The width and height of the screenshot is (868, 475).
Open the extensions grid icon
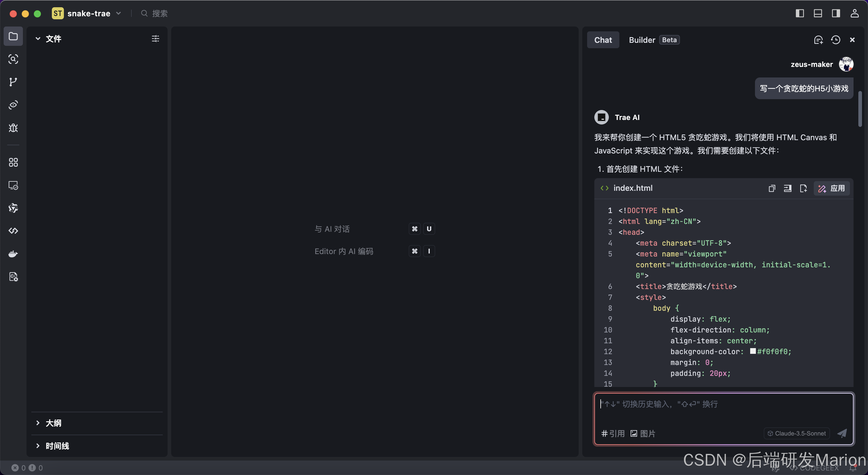pyautogui.click(x=13, y=162)
